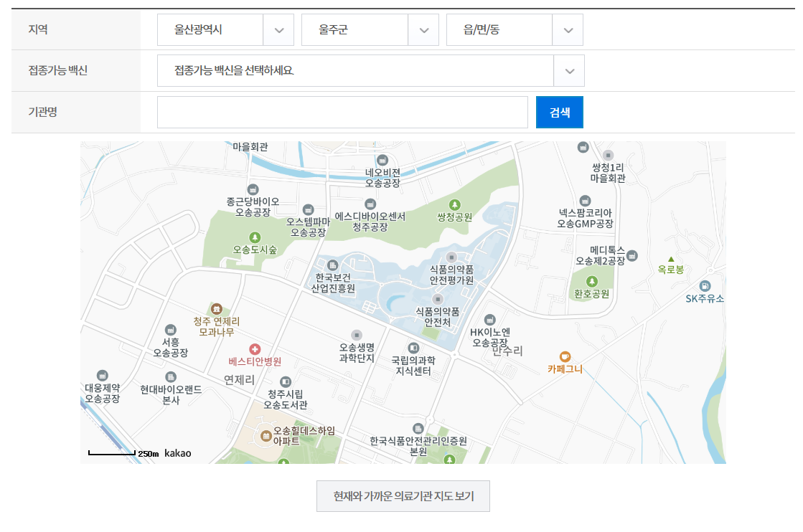Screen dimensions: 803x532
Task: Click the 현재와 가까운 의료기관 지도 보기 button
Action: [x=403, y=495]
